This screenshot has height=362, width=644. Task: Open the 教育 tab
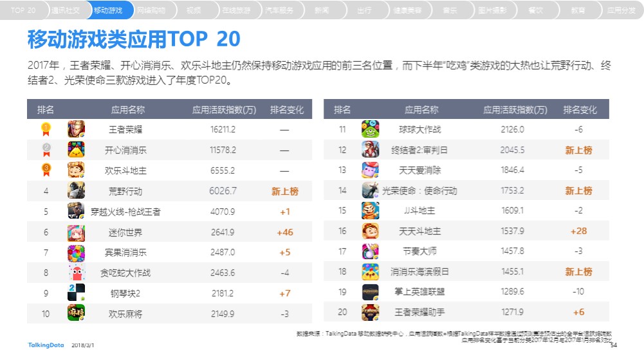click(578, 10)
